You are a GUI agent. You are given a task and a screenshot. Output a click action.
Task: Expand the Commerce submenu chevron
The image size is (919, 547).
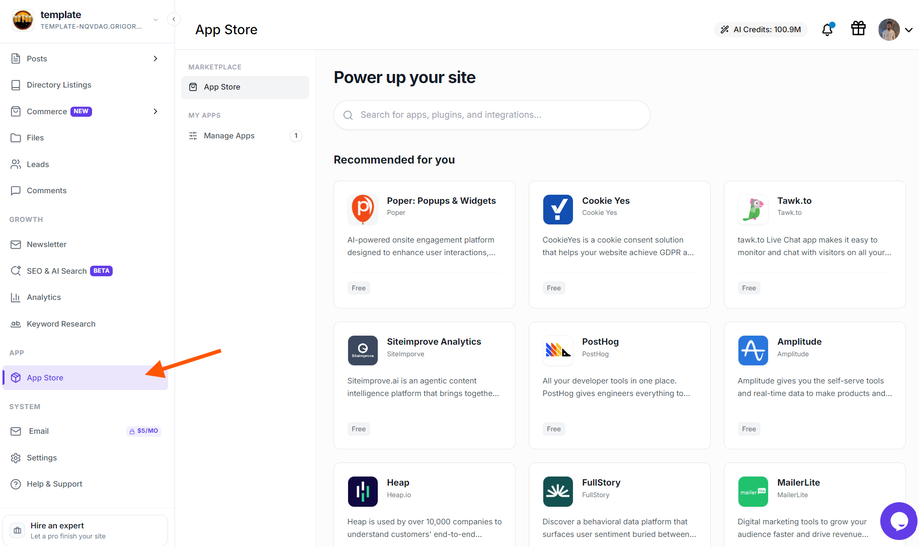pyautogui.click(x=155, y=111)
